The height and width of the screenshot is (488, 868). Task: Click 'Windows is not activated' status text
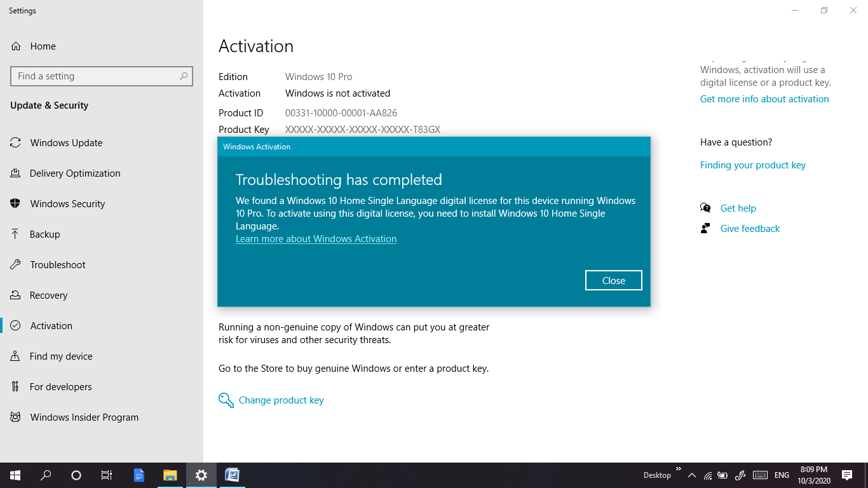(337, 93)
